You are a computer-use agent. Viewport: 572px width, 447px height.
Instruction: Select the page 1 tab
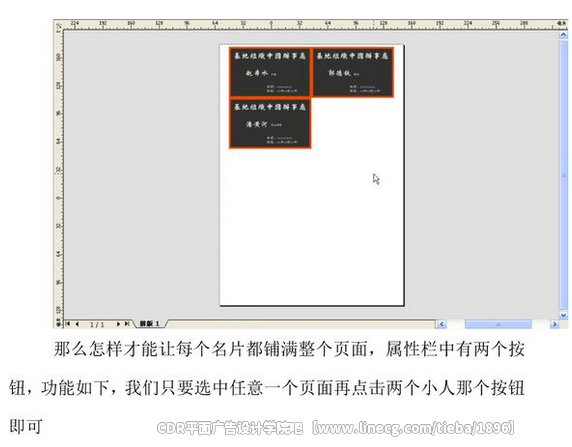tap(150, 324)
